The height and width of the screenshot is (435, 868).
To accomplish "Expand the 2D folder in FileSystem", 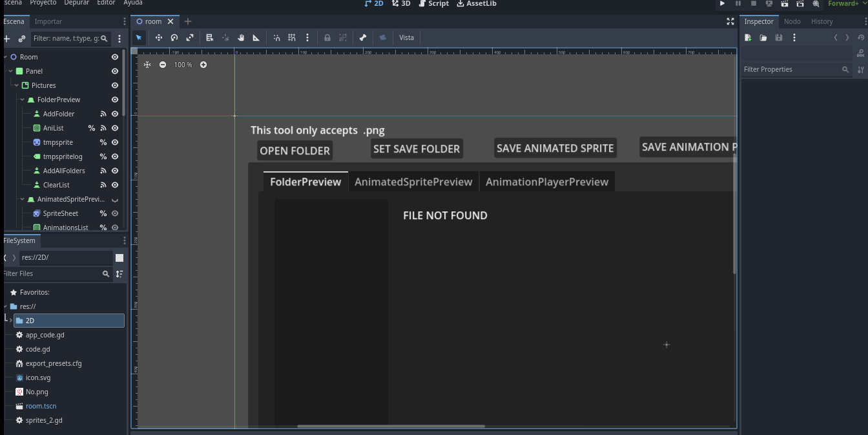I will point(10,321).
